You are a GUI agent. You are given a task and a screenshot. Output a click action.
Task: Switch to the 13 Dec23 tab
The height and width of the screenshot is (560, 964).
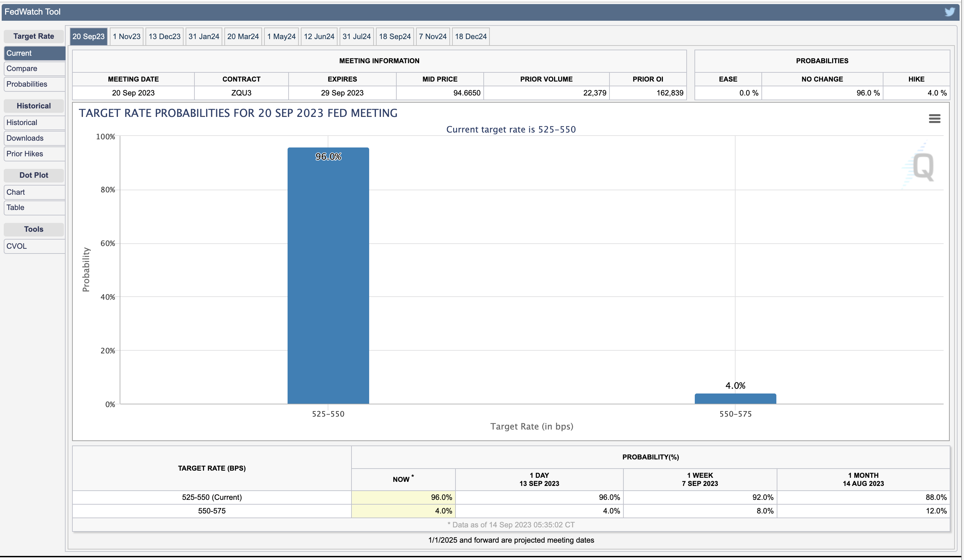click(x=165, y=36)
